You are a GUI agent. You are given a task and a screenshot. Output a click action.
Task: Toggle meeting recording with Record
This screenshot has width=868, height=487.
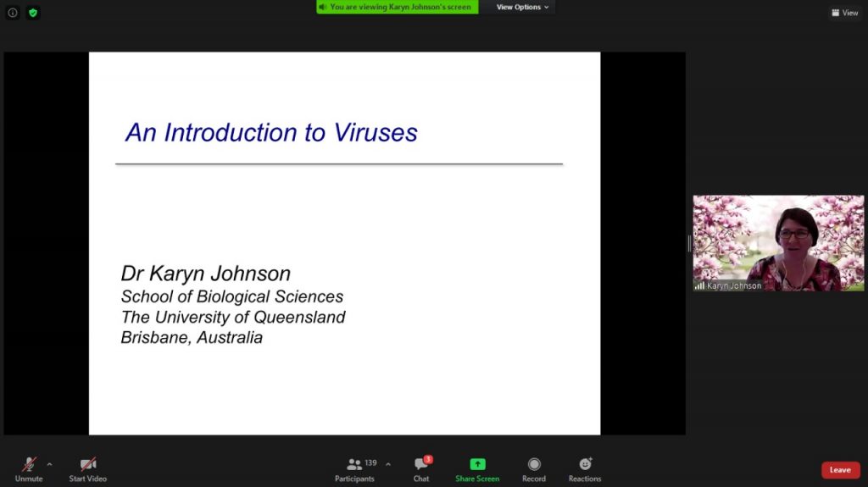tap(534, 468)
